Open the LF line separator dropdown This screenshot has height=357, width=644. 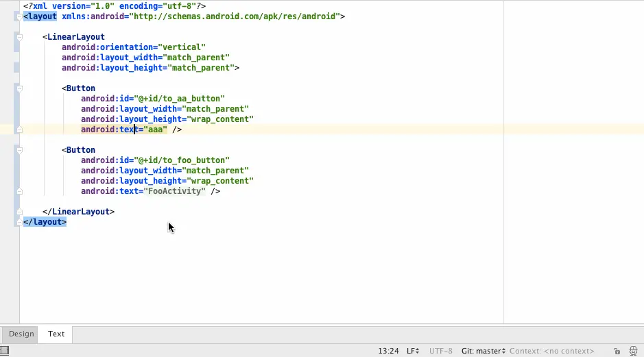tap(413, 351)
